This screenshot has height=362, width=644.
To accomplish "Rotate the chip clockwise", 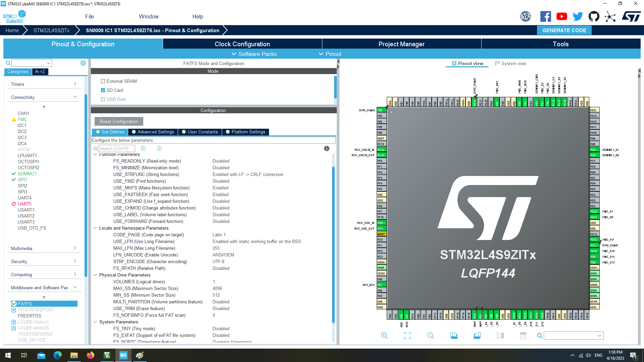I will 454,335.
